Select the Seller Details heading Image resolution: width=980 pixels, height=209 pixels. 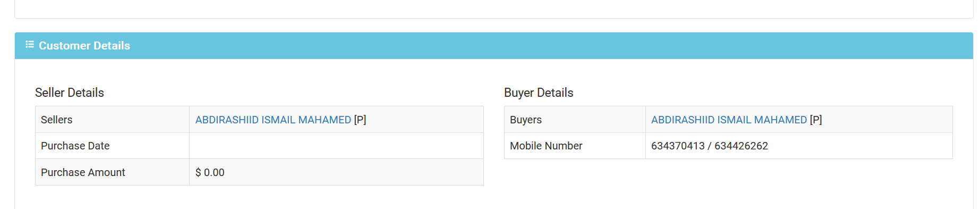(x=70, y=93)
